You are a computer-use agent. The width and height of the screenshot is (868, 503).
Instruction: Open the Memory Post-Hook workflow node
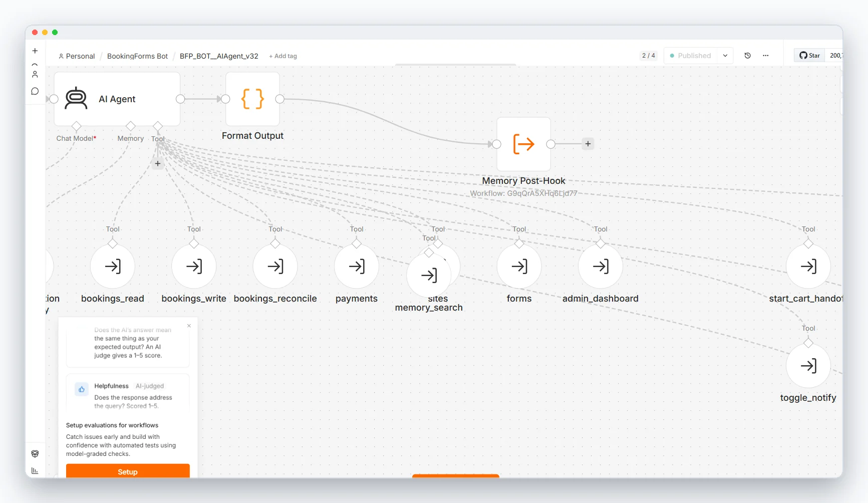[x=523, y=144]
